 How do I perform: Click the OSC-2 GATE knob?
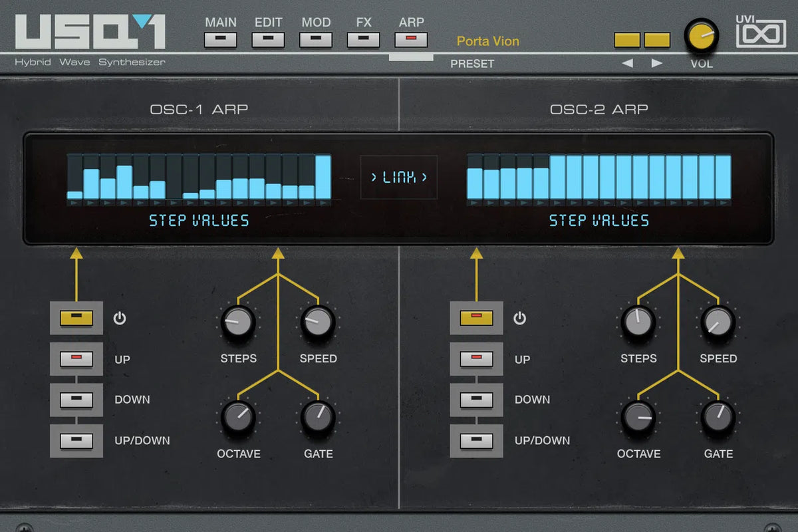click(718, 418)
